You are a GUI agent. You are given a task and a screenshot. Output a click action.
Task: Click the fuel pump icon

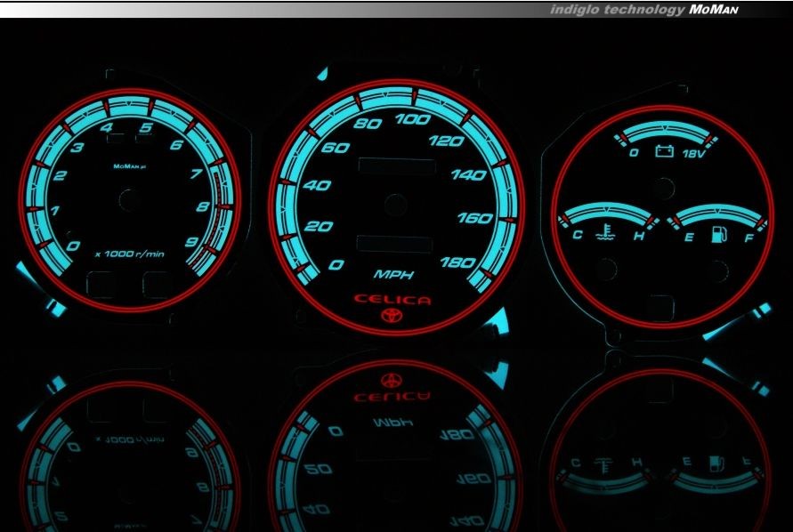(x=717, y=237)
